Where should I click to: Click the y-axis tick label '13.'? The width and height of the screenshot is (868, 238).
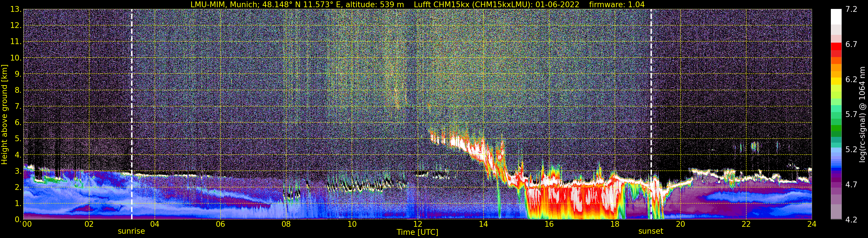click(x=16, y=9)
